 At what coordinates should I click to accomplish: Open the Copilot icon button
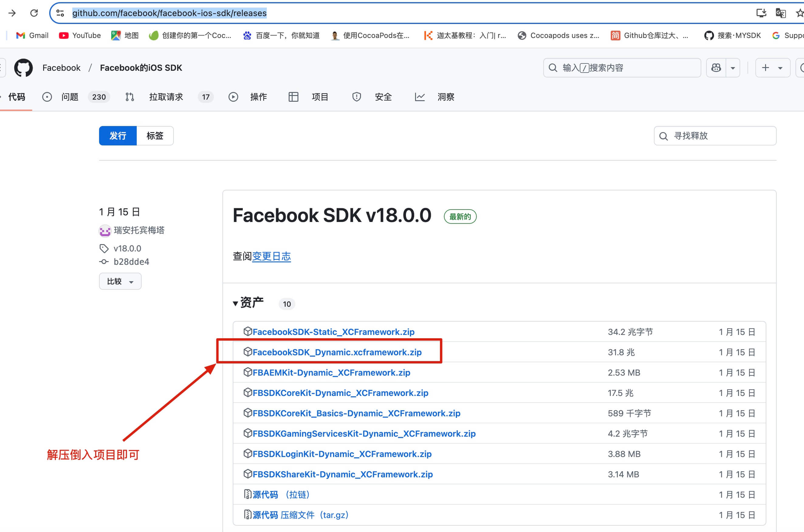[716, 68]
